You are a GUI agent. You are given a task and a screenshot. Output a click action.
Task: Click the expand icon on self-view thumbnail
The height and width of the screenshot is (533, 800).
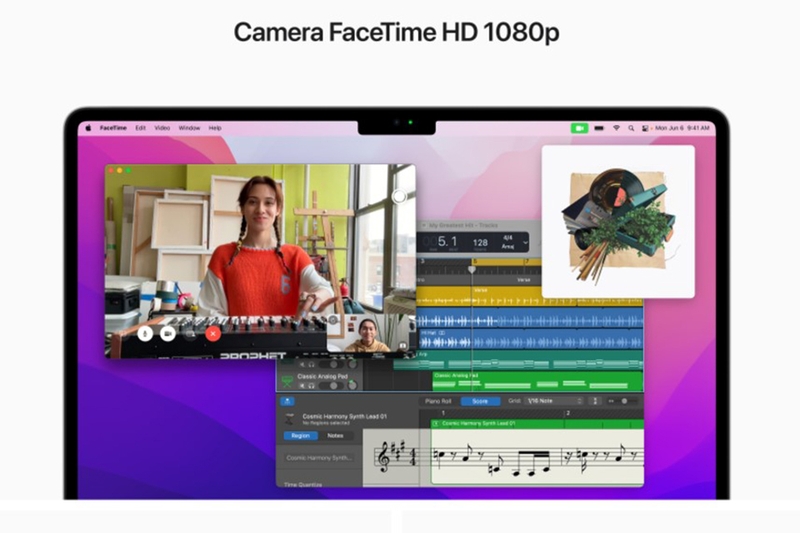pyautogui.click(x=403, y=346)
